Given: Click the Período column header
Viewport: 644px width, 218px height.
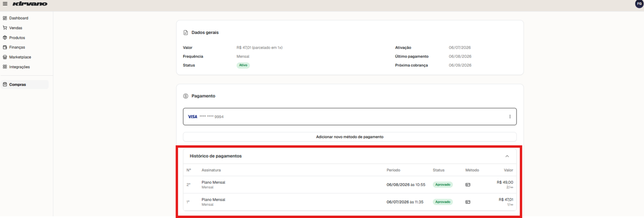Looking at the screenshot, I should [x=393, y=170].
